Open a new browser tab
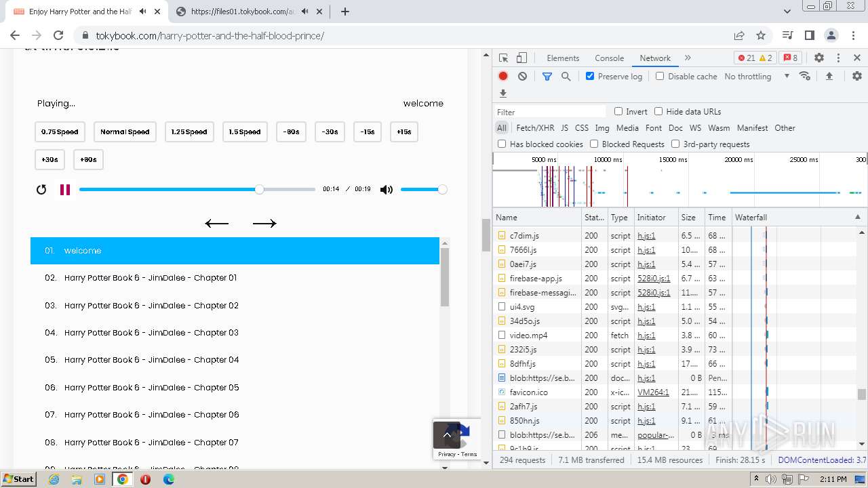The height and width of the screenshot is (488, 868). [x=344, y=12]
